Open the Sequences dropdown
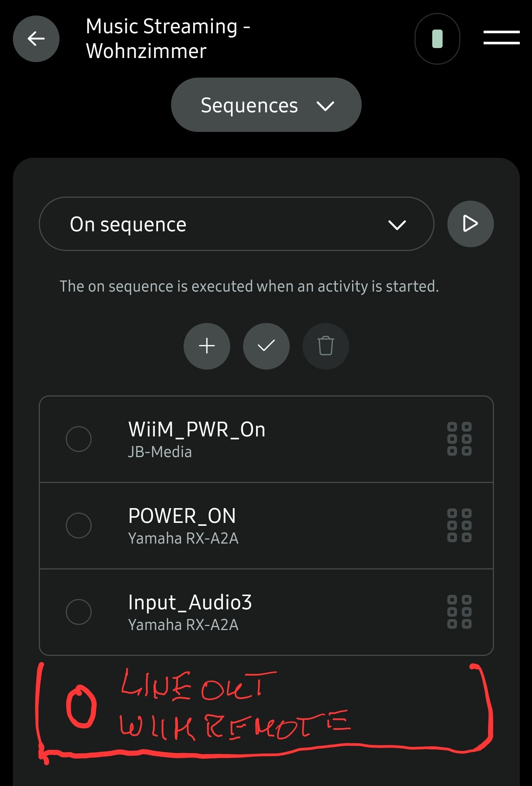532x786 pixels. point(266,105)
